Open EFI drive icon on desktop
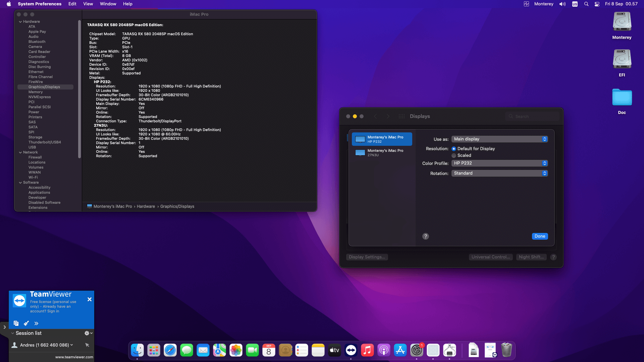 pos(622,60)
